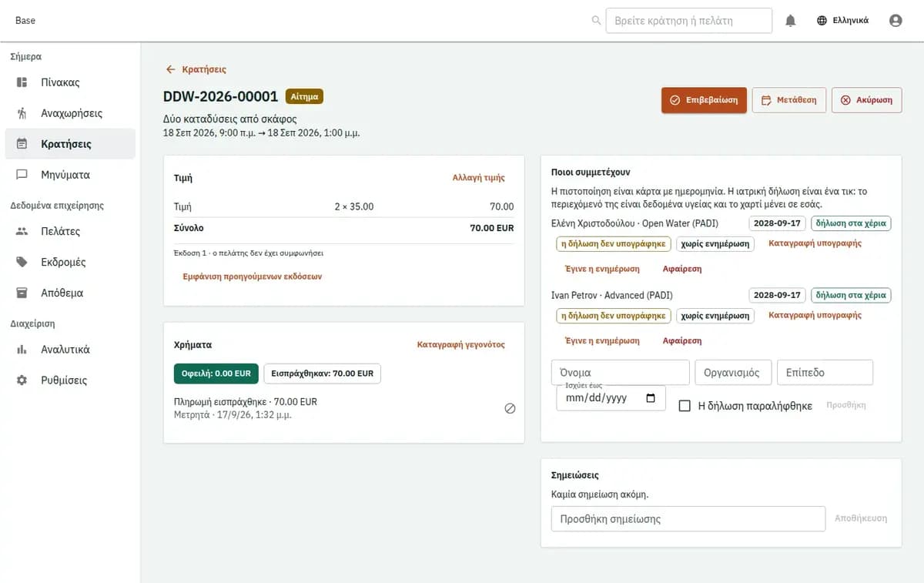Click the search magnifier icon
The height and width of the screenshot is (583, 924).
click(x=596, y=21)
